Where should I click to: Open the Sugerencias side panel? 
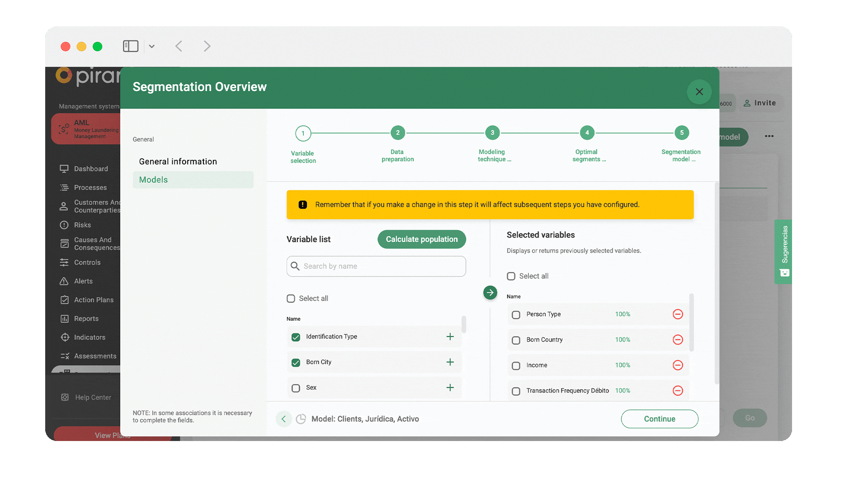pyautogui.click(x=783, y=252)
